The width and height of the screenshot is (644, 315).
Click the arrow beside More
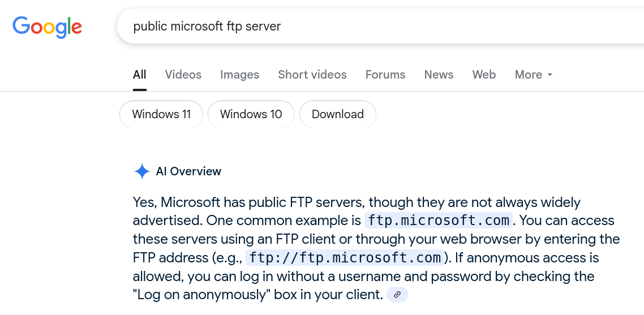pyautogui.click(x=549, y=75)
